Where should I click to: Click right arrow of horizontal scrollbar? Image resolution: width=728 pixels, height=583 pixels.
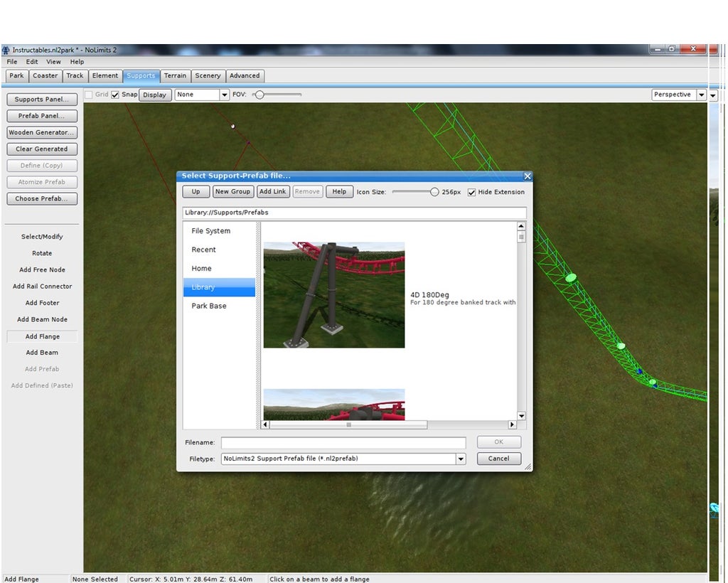coord(512,424)
